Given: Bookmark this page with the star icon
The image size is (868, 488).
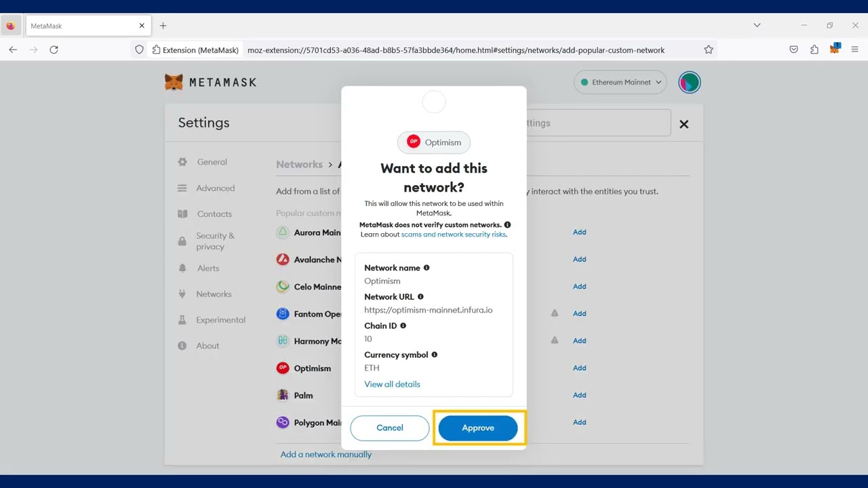Looking at the screenshot, I should pos(709,49).
